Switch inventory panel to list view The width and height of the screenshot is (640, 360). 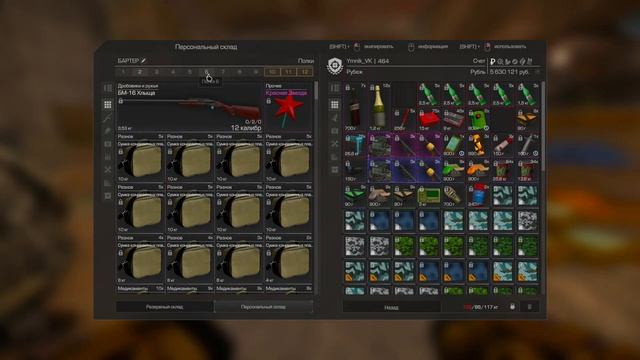point(335,88)
